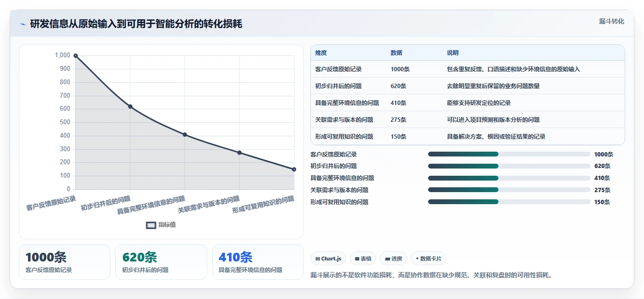Image resolution: width=644 pixels, height=299 pixels.
Task: Select table cell 初步归并后的问题
Action: [x=338, y=86]
